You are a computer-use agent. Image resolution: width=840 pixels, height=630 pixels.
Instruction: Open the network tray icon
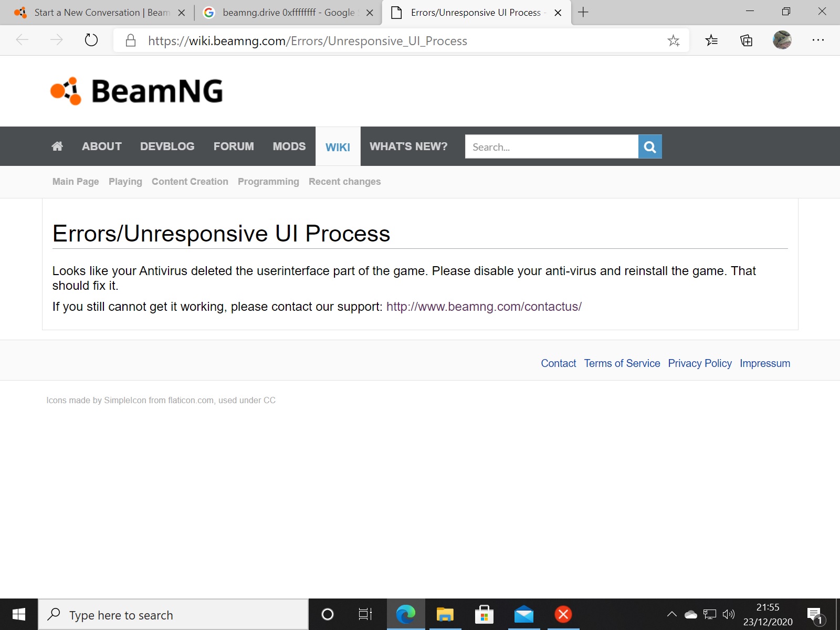tap(710, 614)
